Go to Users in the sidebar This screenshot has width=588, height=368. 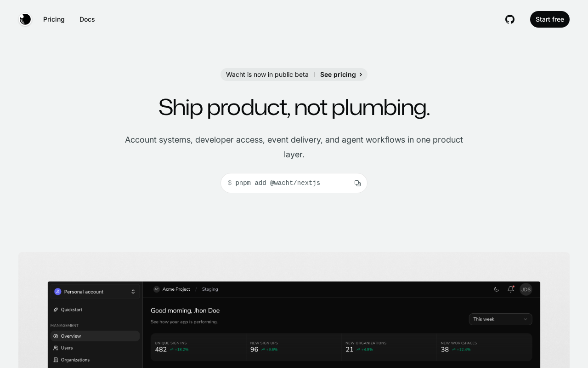pyautogui.click(x=67, y=348)
